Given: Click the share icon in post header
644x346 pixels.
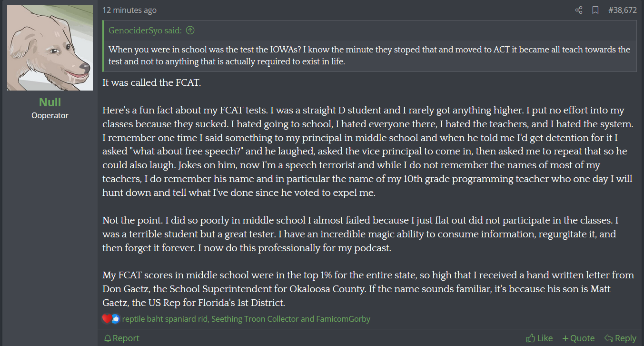Looking at the screenshot, I should 579,10.
